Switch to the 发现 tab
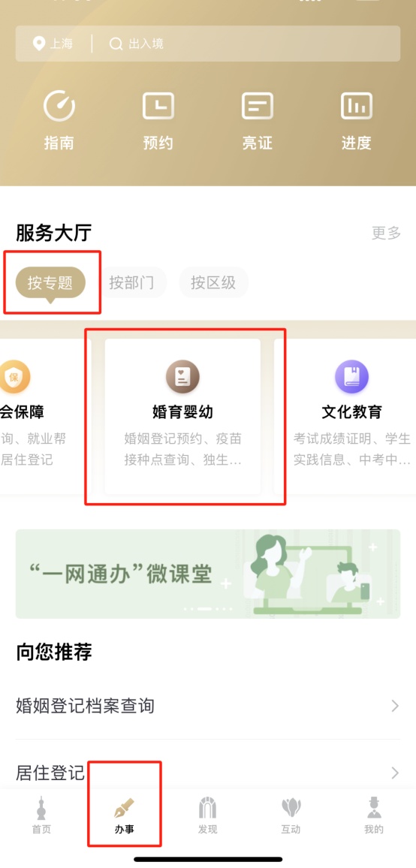 coord(208,816)
